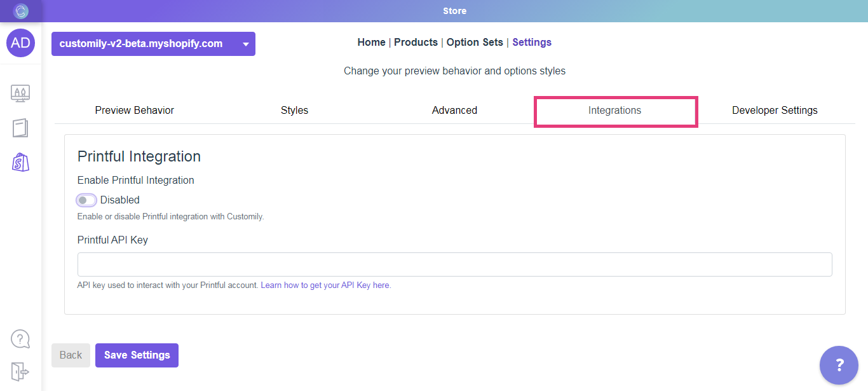This screenshot has width=868, height=391.
Task: Open the product catalog sidebar icon
Action: click(x=20, y=128)
